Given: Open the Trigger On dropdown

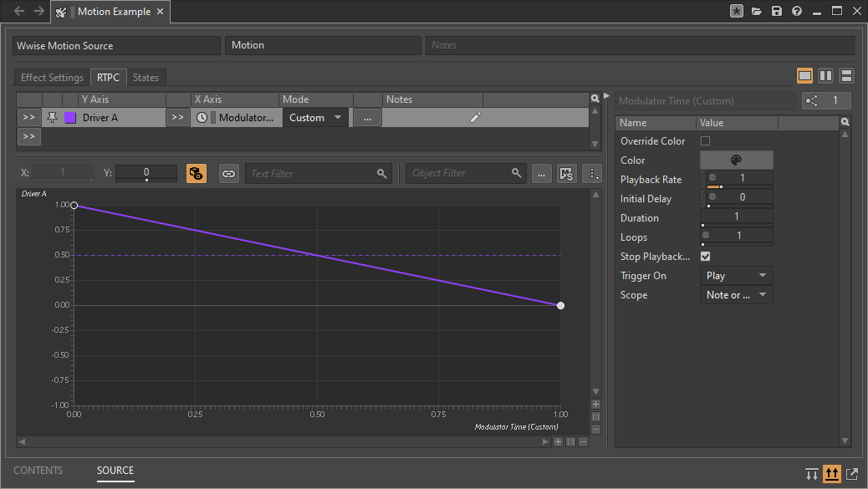Looking at the screenshot, I should pyautogui.click(x=736, y=276).
